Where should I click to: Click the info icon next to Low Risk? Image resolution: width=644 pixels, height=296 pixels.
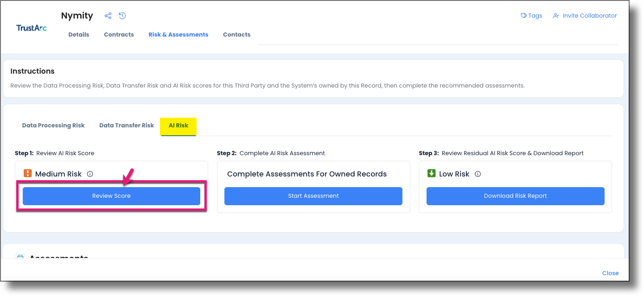pos(478,174)
